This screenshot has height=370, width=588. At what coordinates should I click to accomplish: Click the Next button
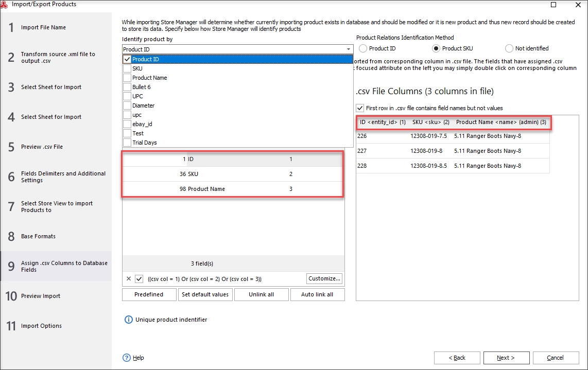click(506, 358)
